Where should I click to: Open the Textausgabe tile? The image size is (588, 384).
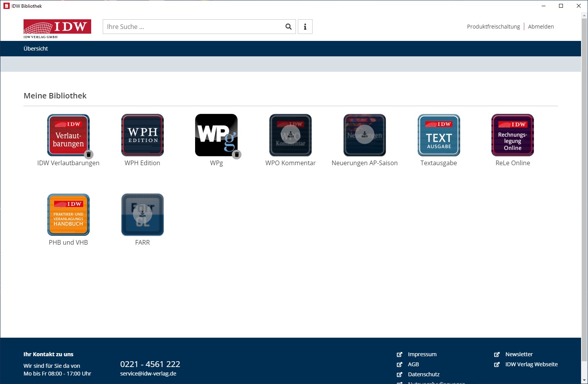tap(439, 135)
